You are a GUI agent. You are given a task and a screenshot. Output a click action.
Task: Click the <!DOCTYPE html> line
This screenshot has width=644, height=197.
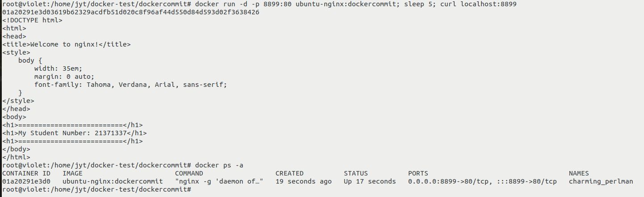(x=33, y=20)
